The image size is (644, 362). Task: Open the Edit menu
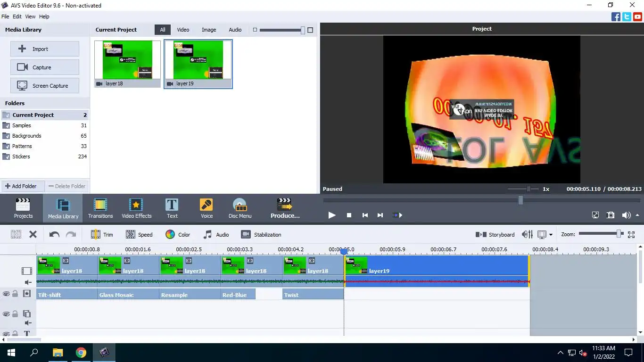(17, 16)
